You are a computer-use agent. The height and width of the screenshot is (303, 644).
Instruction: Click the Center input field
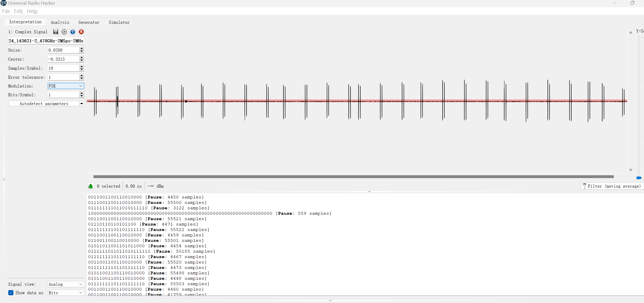[63, 59]
